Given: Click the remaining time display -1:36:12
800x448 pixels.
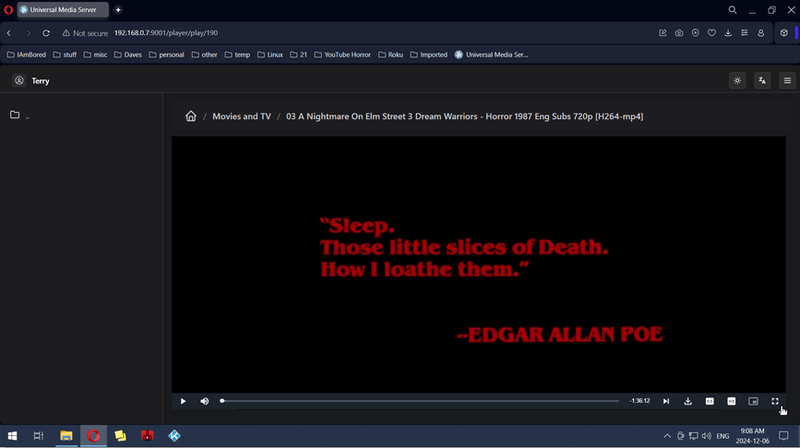Looking at the screenshot, I should point(640,401).
